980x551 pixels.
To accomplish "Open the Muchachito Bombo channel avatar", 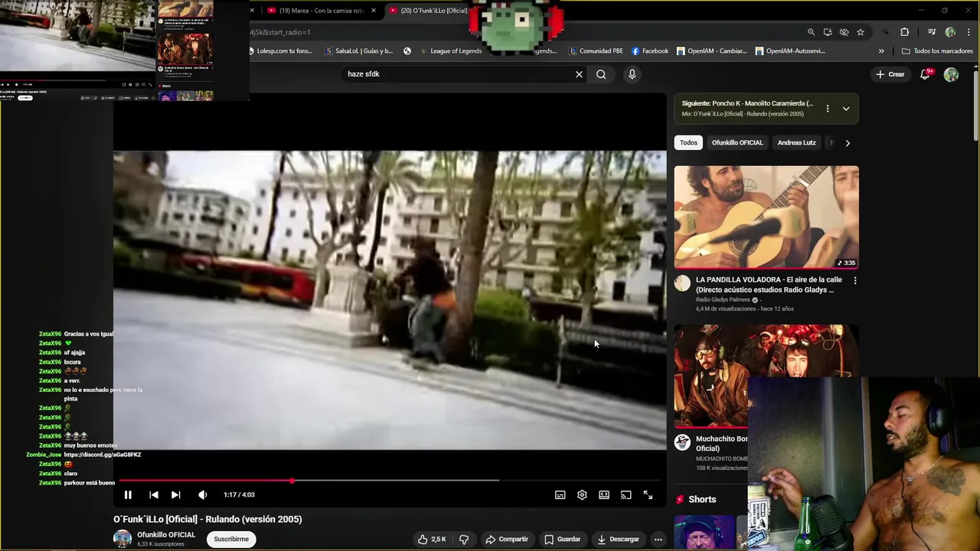I will pyautogui.click(x=682, y=442).
